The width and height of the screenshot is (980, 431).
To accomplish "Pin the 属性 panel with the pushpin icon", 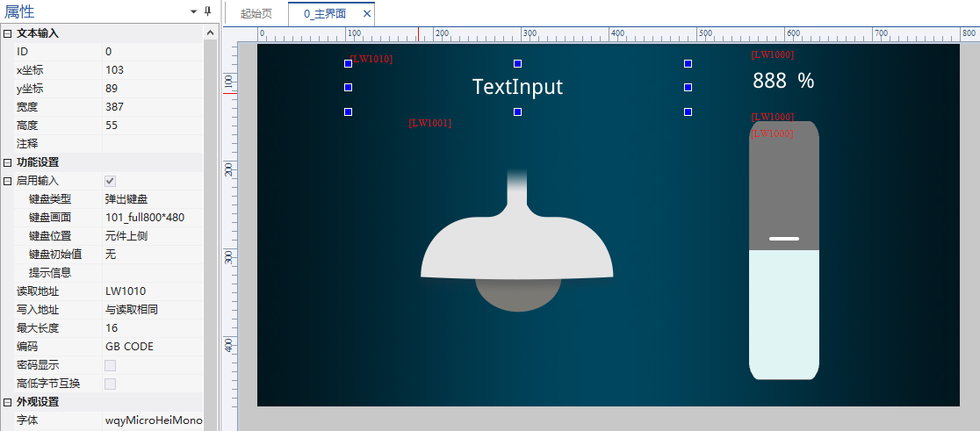I will click(208, 11).
